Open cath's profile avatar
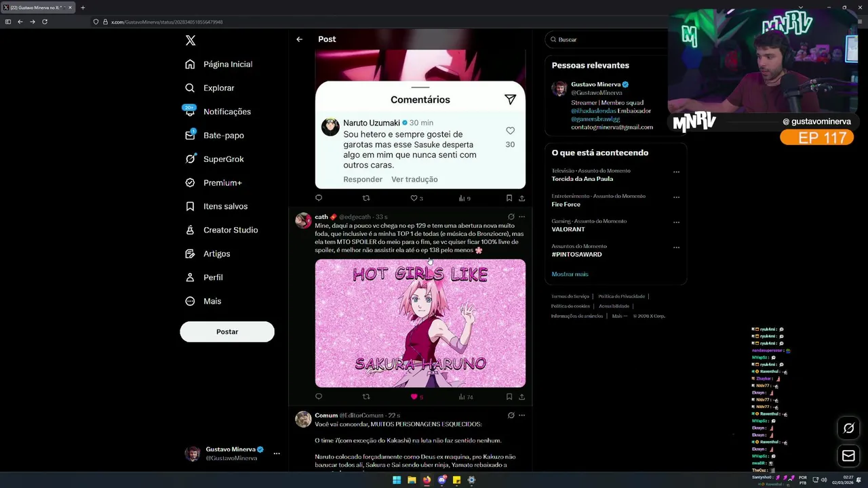 click(x=303, y=220)
